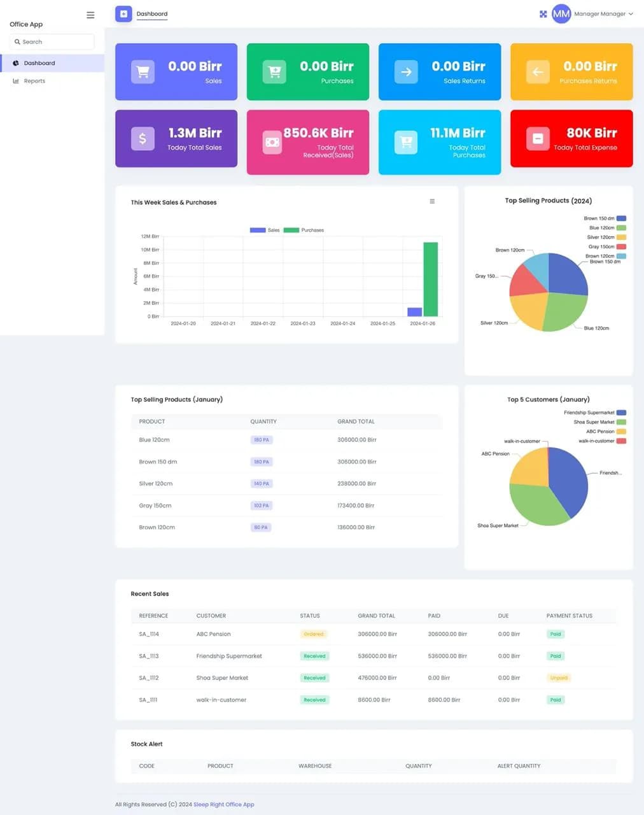Viewport: 644px width, 815px height.
Task: Click minus icon on Today Total Expense
Action: [538, 139]
